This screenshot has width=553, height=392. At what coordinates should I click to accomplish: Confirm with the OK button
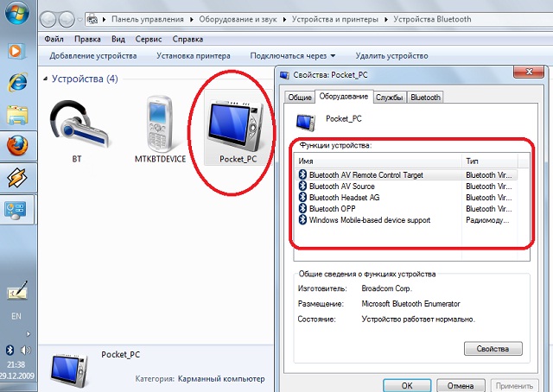pyautogui.click(x=407, y=385)
